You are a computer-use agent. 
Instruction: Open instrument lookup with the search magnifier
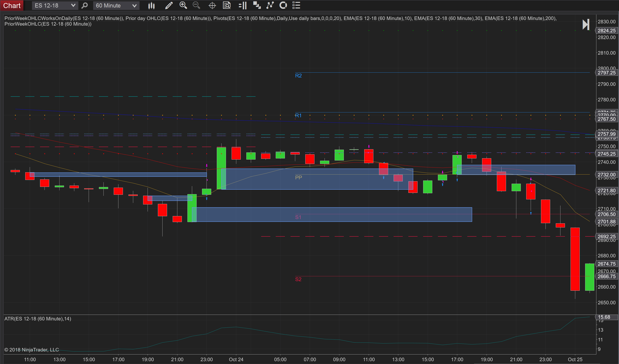click(x=85, y=5)
